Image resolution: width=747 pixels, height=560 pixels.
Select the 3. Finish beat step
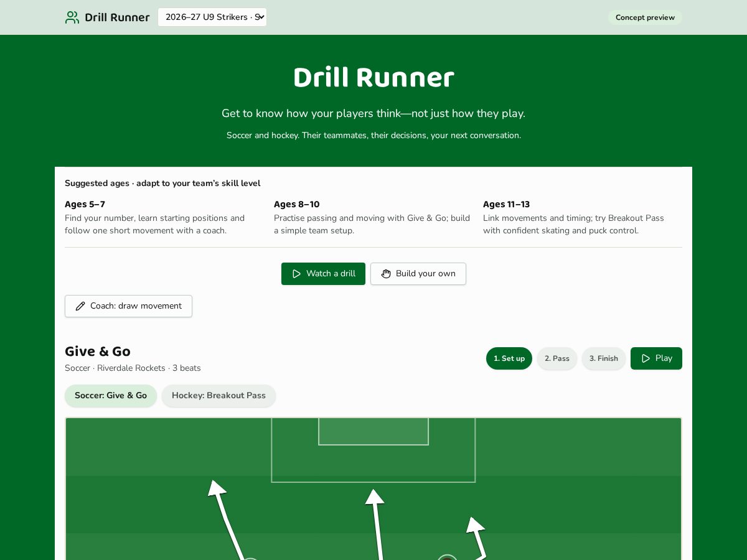click(604, 358)
